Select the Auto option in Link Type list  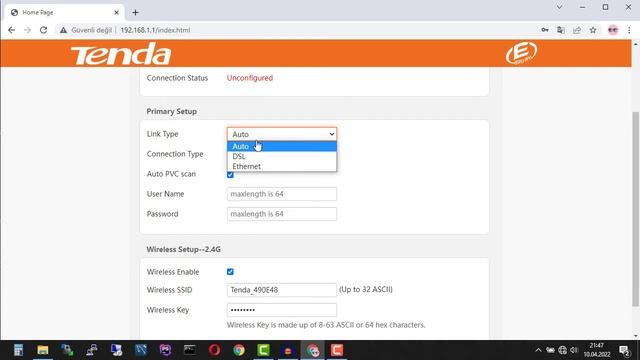click(282, 146)
